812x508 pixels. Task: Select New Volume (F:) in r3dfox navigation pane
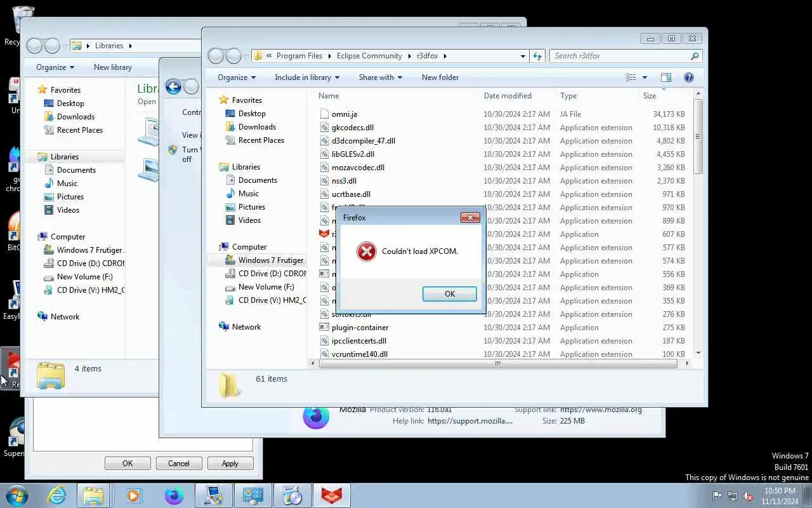[x=266, y=287]
